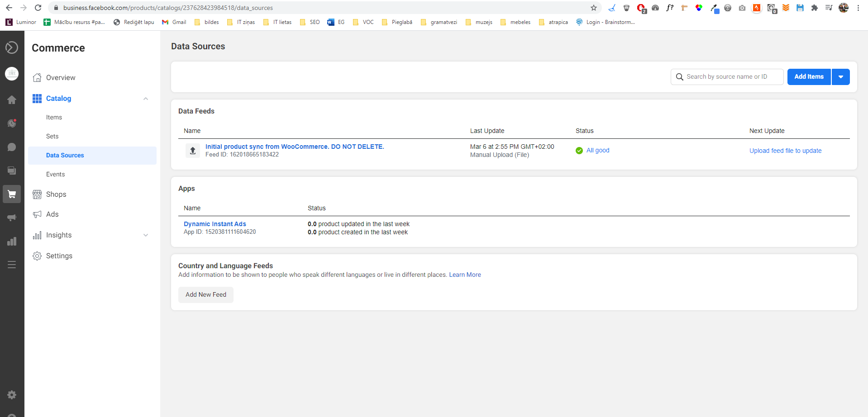Click the All good status link
Viewport: 868px width, 417px height.
pyautogui.click(x=598, y=150)
